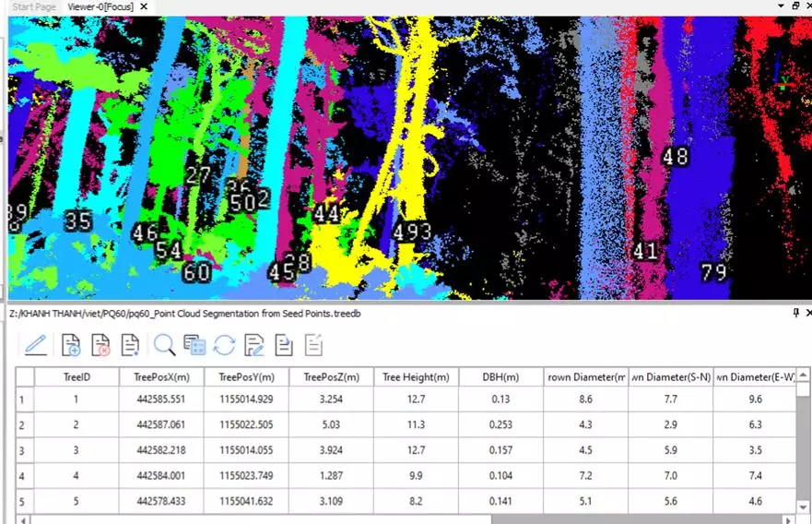The image size is (812, 524).
Task: Click the pencil edit icon in tree table toolbar
Action: click(x=36, y=345)
